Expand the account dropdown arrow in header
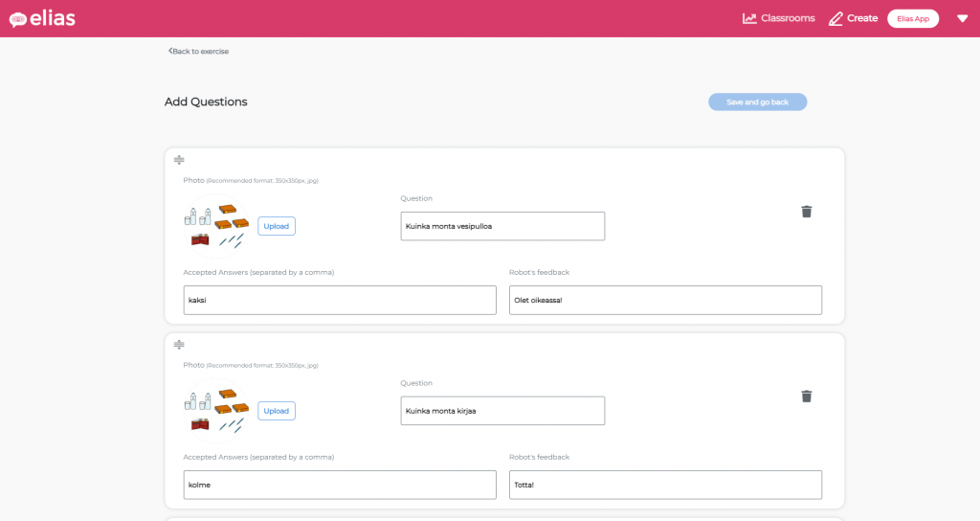This screenshot has height=521, width=980. (962, 18)
